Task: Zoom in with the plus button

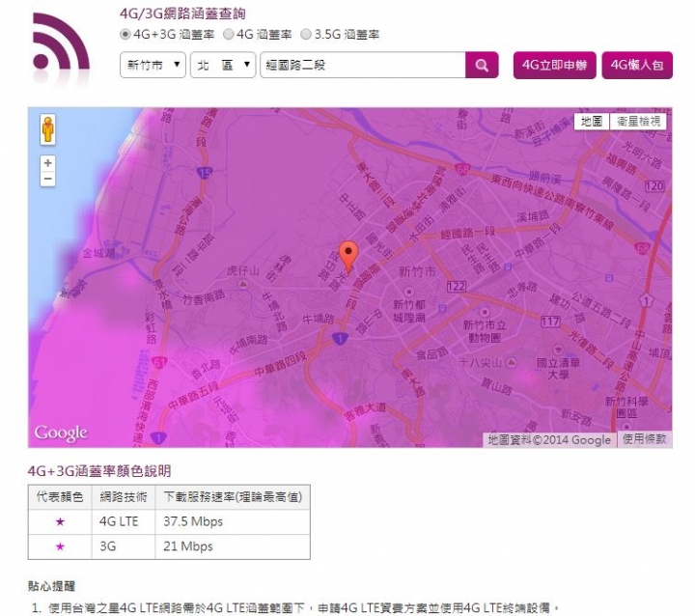Action: 48,163
